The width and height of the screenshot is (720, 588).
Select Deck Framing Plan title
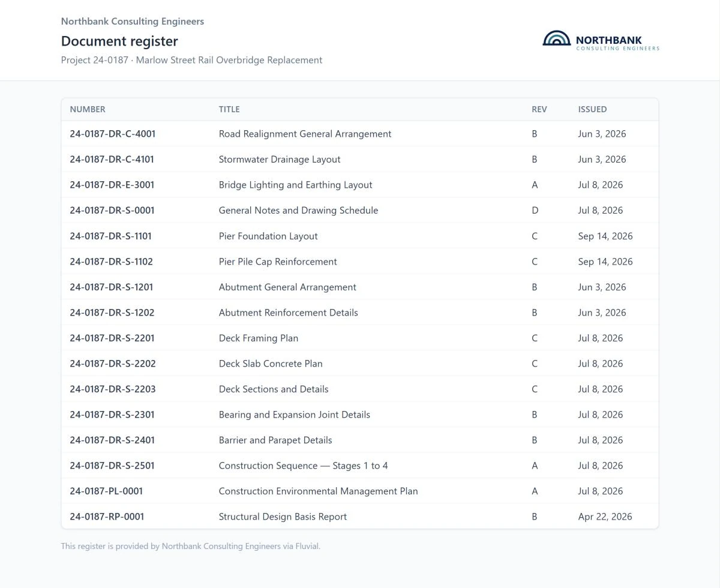259,338
